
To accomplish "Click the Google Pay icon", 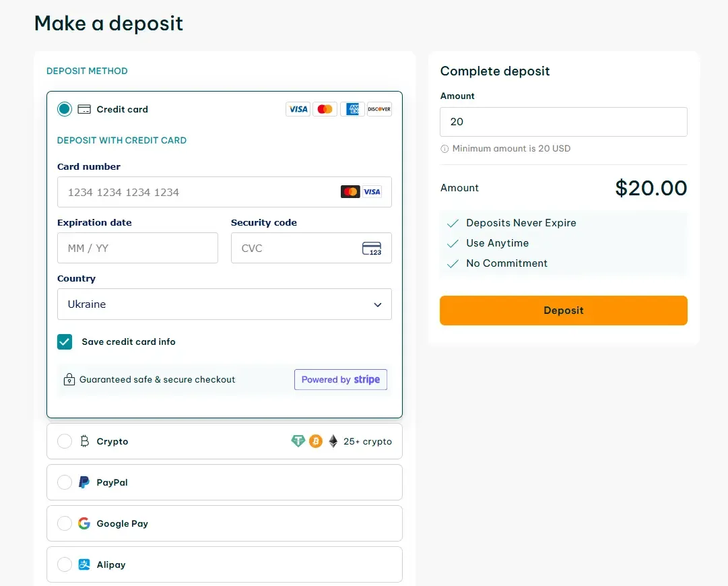I will (x=83, y=523).
